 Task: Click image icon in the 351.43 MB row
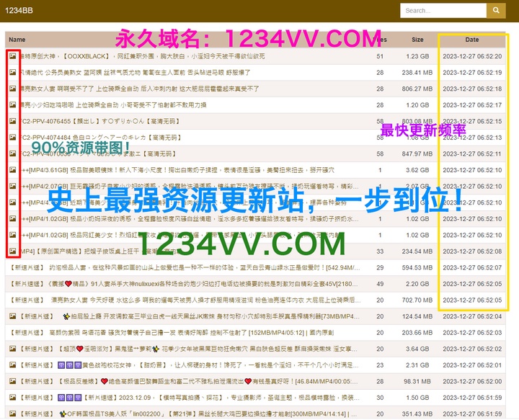pos(12,414)
